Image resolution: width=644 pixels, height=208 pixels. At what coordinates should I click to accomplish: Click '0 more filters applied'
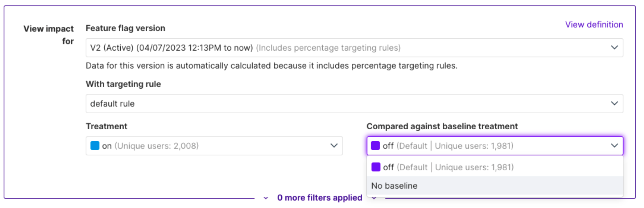(x=320, y=198)
